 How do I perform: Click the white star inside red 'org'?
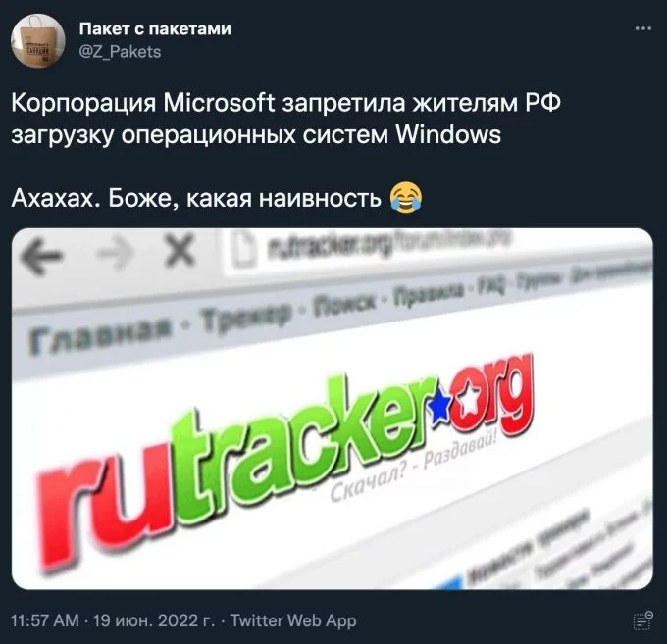point(470,397)
